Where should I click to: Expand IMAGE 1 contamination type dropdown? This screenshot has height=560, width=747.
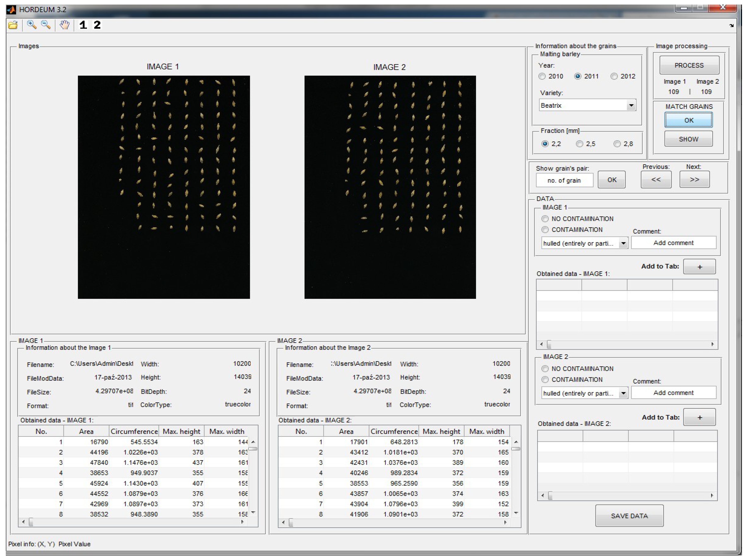pyautogui.click(x=623, y=243)
